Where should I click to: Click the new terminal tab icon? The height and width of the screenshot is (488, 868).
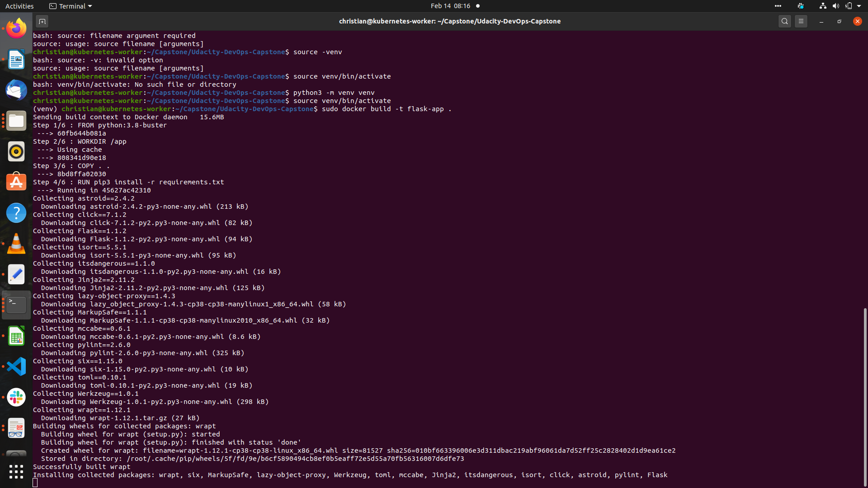42,21
